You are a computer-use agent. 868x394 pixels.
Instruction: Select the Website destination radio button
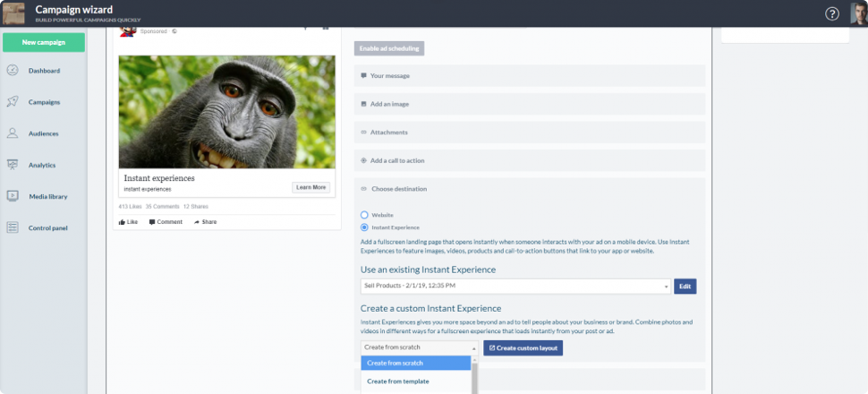[364, 215]
